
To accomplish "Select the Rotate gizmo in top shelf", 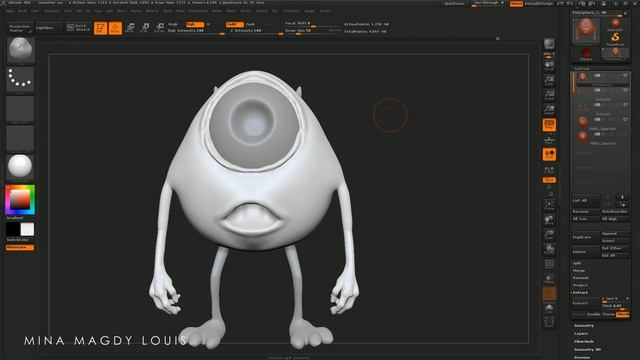I will pos(160,28).
